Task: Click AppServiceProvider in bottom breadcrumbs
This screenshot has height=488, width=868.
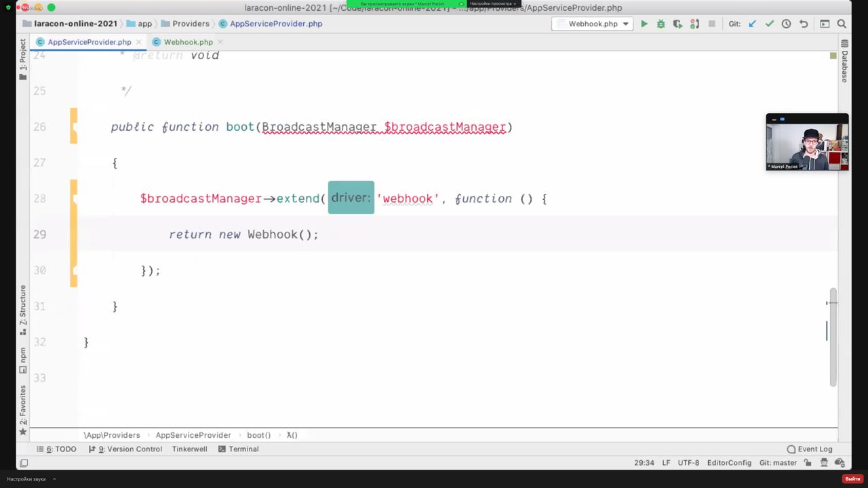Action: point(193,435)
